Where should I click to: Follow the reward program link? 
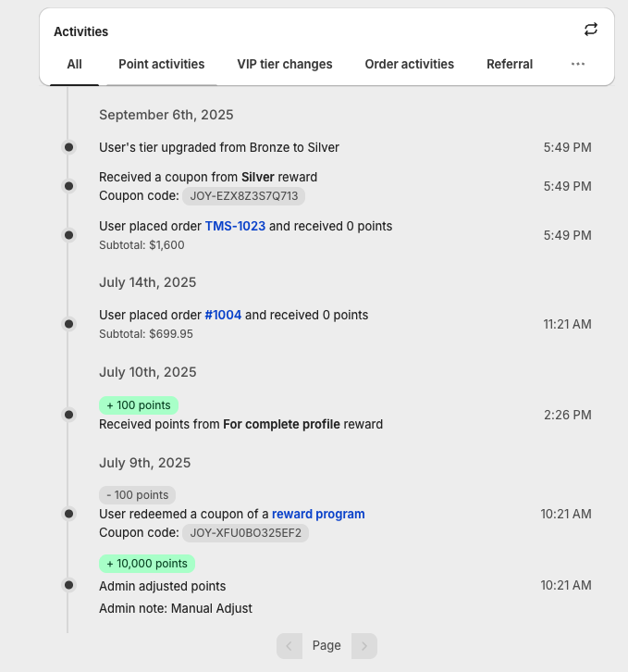click(x=318, y=514)
